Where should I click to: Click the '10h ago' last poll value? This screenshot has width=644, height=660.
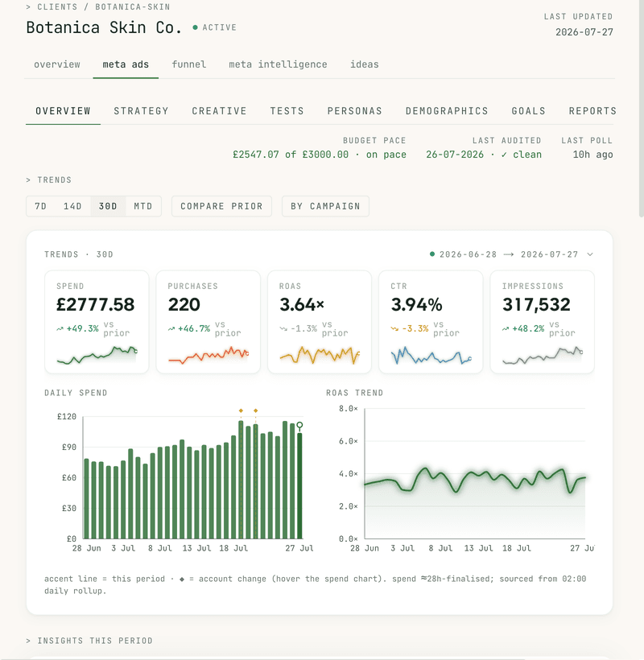[592, 155]
